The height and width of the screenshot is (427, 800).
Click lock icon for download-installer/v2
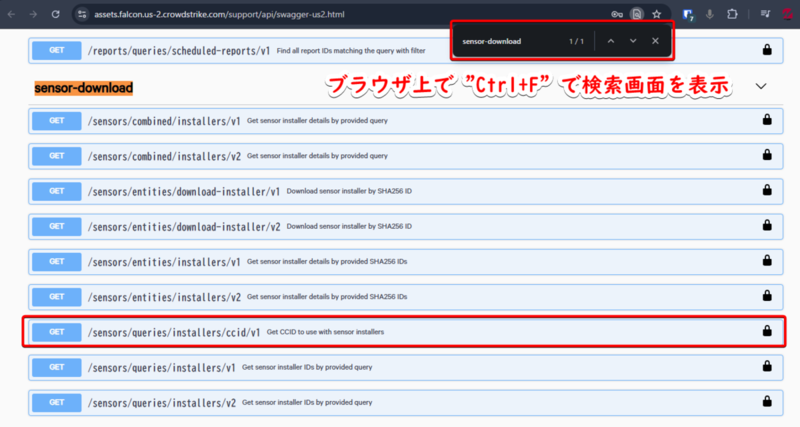click(767, 225)
